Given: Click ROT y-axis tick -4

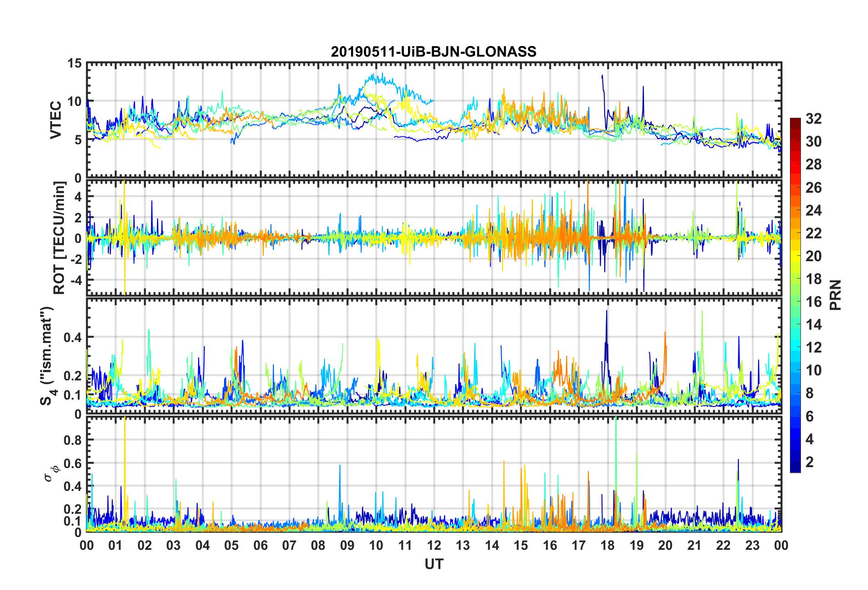Looking at the screenshot, I should click(77, 279).
